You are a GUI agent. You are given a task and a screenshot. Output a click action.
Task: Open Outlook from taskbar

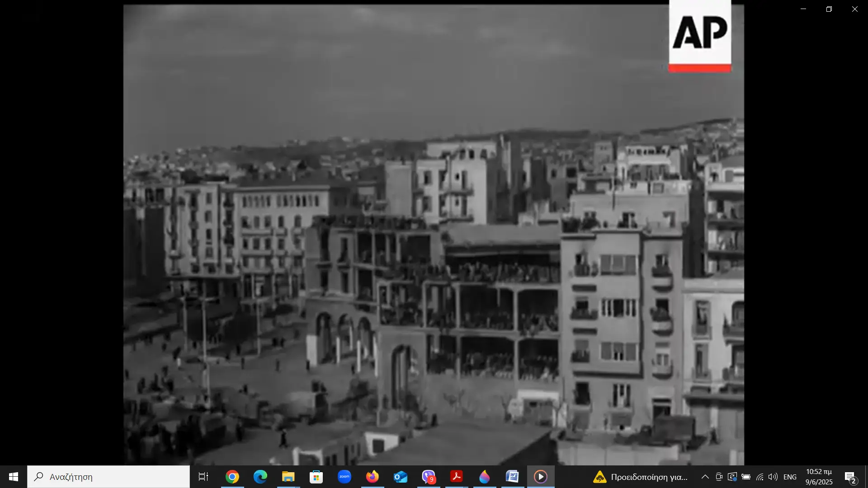tap(401, 477)
